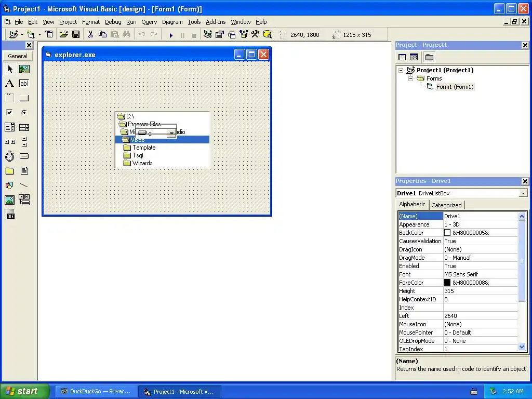Click the Open Project toolbar icon
Image resolution: width=532 pixels, height=399 pixels.
tap(63, 34)
